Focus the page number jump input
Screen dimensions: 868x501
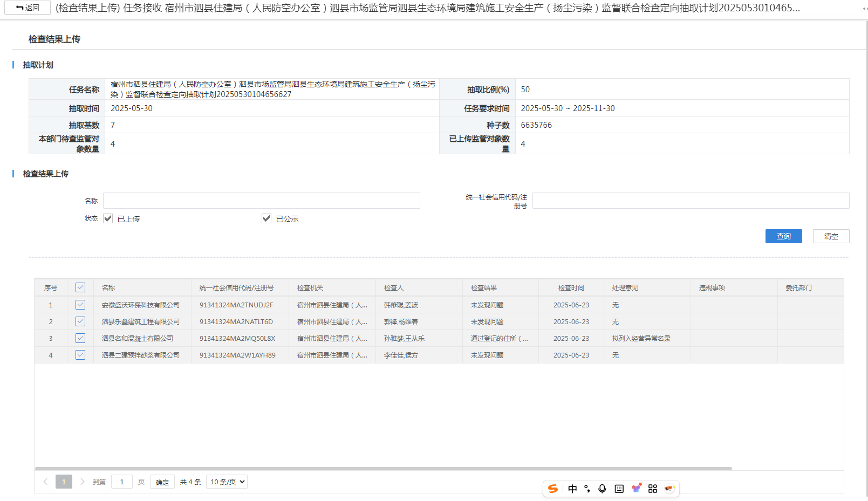[x=122, y=482]
